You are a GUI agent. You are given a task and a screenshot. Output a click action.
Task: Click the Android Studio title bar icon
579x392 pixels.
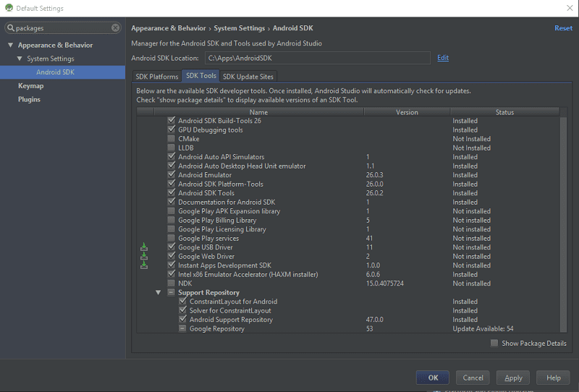point(9,8)
